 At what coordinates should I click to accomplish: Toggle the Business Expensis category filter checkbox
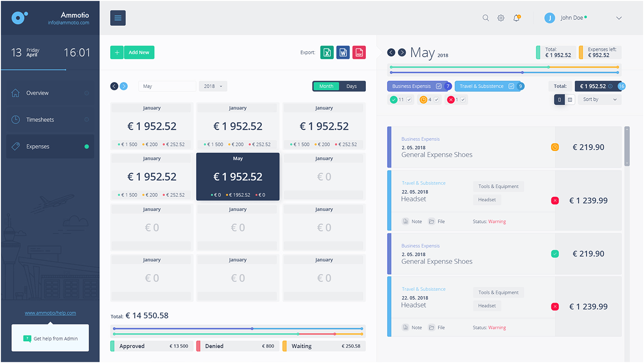coord(439,86)
